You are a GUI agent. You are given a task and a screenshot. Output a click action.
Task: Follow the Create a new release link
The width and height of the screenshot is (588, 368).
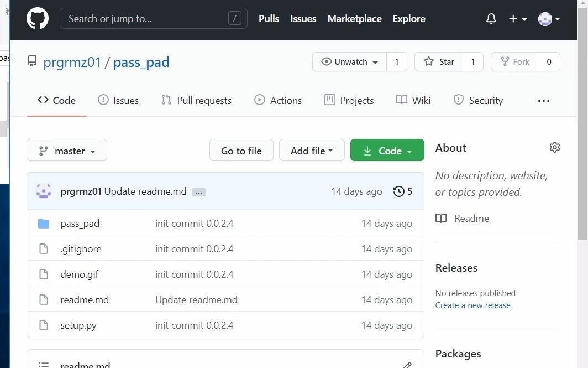point(473,305)
